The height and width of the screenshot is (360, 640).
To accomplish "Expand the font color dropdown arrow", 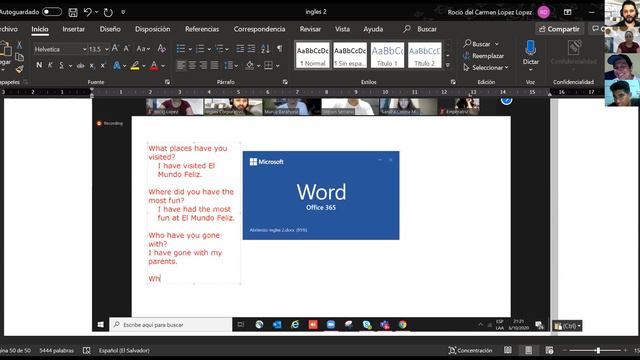I will click(x=163, y=66).
